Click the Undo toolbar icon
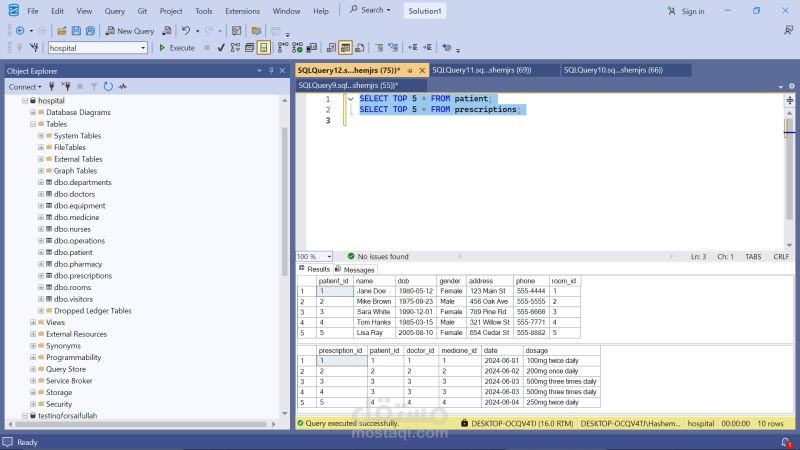800x450 pixels. [x=186, y=31]
